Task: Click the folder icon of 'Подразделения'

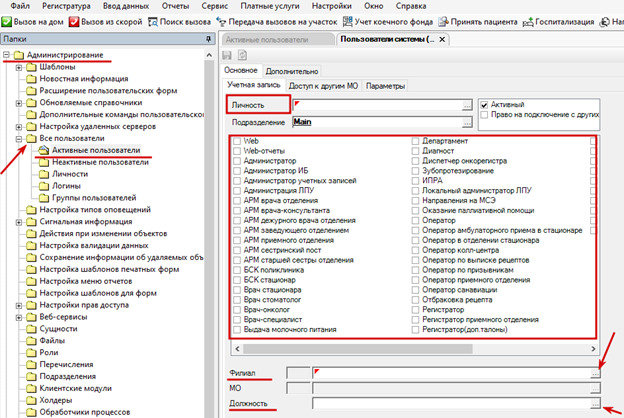Action: click(x=31, y=376)
